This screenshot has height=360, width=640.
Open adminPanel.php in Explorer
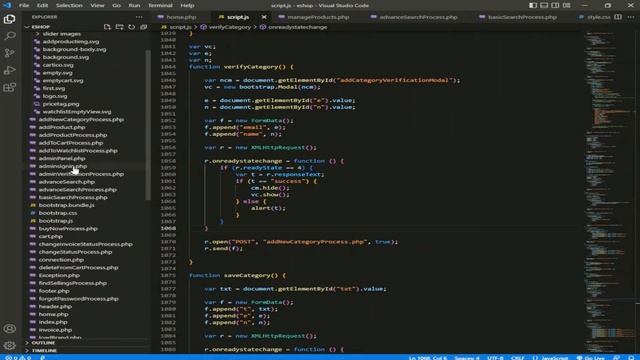click(62, 158)
